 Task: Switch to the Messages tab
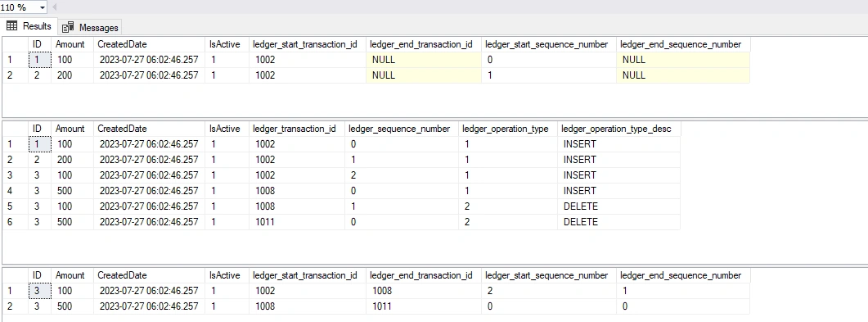pos(90,27)
